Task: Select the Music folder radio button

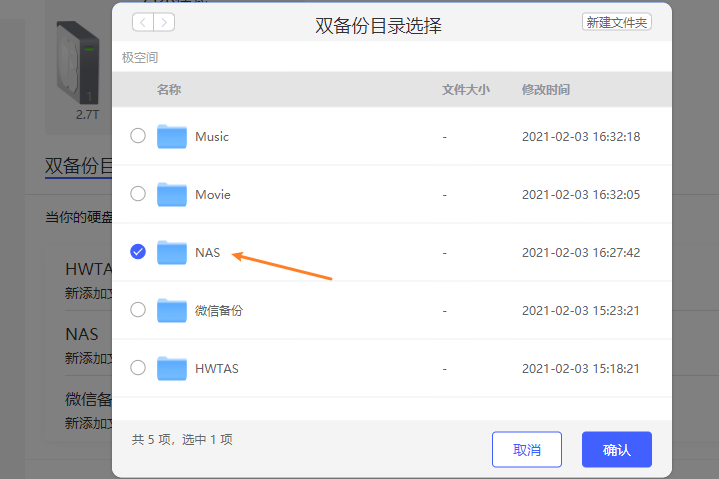Action: pyautogui.click(x=138, y=136)
